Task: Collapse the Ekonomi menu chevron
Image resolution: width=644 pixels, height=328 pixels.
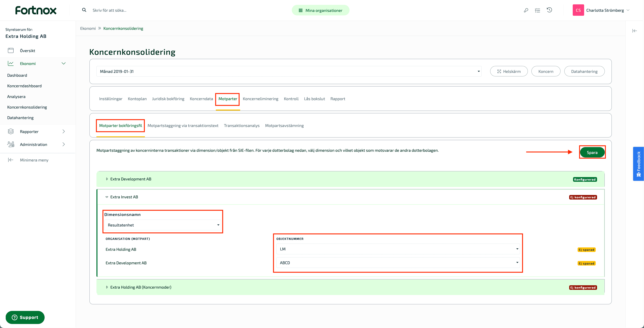Action: click(64, 63)
